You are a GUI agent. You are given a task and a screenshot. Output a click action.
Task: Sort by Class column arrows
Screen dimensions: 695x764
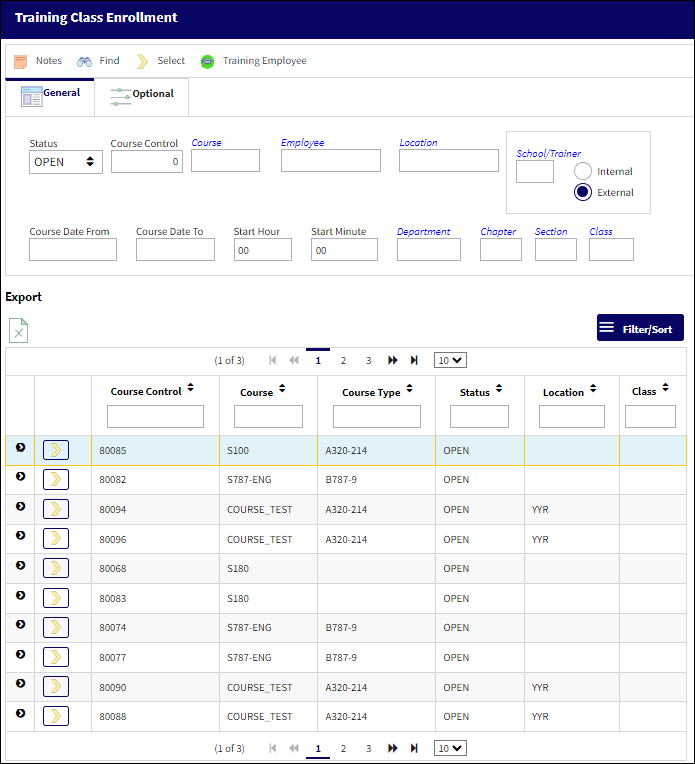tap(666, 388)
